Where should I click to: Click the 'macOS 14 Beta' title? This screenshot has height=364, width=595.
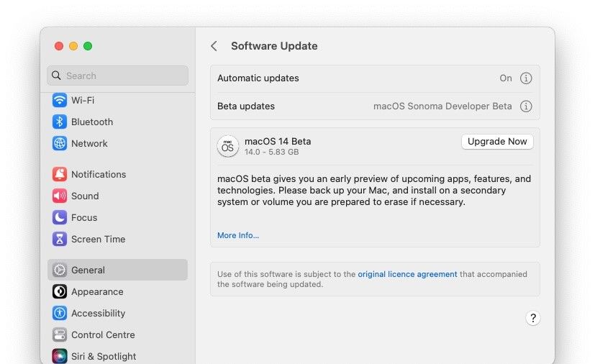point(278,141)
